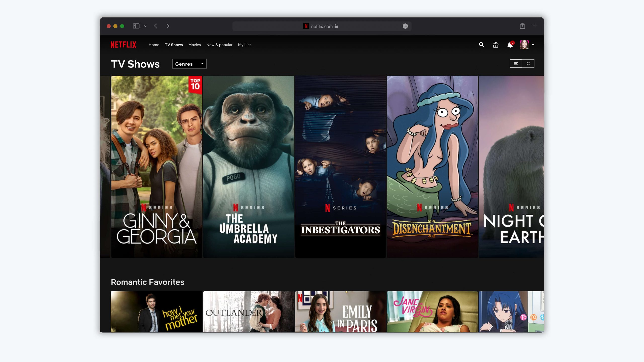Go to Home in navigation
The width and height of the screenshot is (644, 362).
[x=154, y=45]
